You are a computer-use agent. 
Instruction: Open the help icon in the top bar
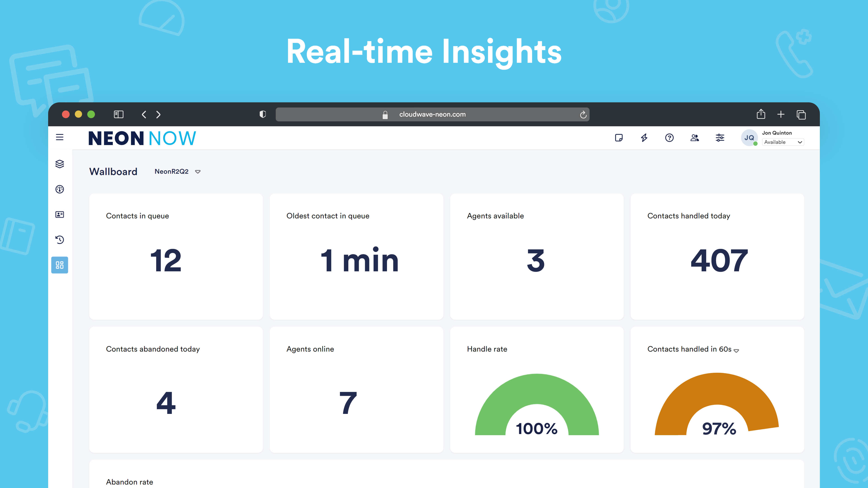click(670, 138)
